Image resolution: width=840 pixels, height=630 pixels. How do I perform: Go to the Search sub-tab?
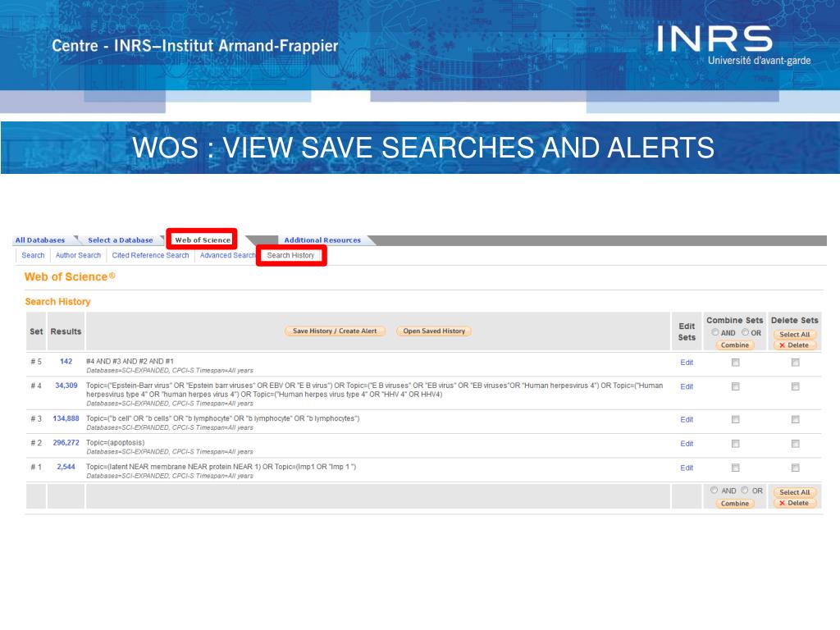tap(33, 256)
